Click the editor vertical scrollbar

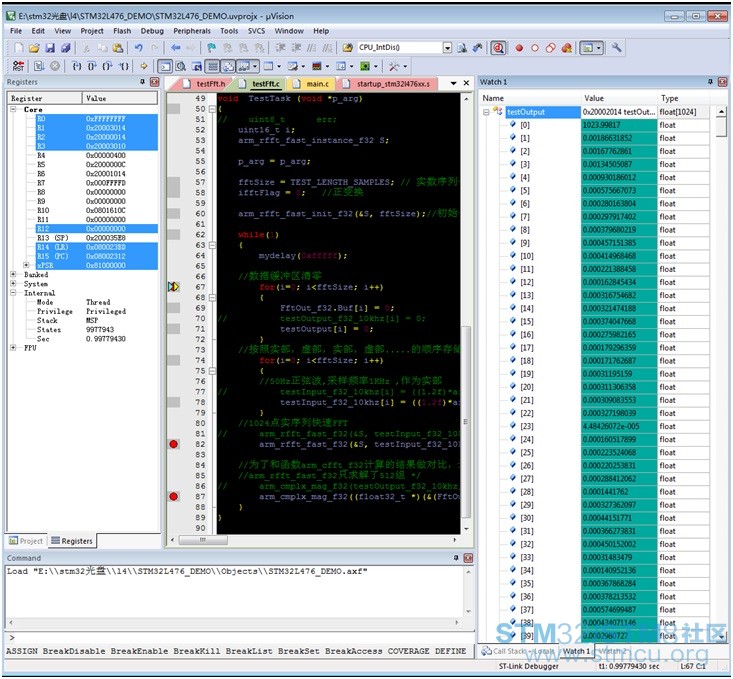pos(467,313)
